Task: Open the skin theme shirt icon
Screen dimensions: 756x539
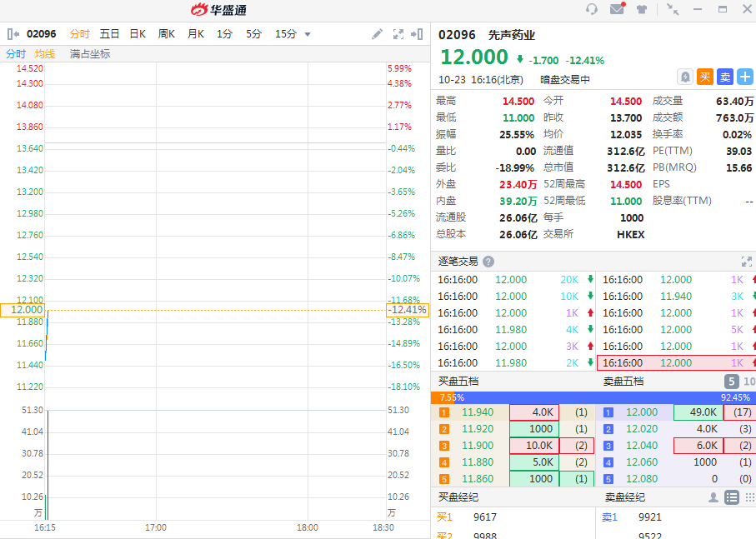Action: coord(642,10)
